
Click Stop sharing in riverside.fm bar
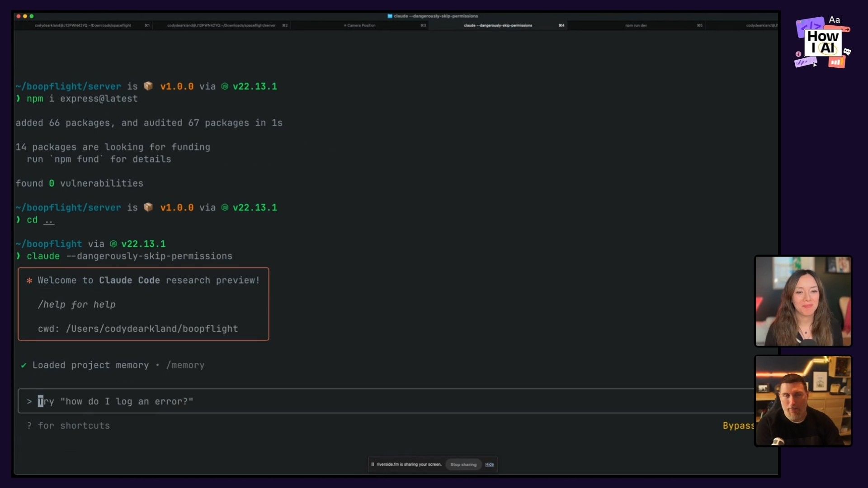tap(463, 465)
